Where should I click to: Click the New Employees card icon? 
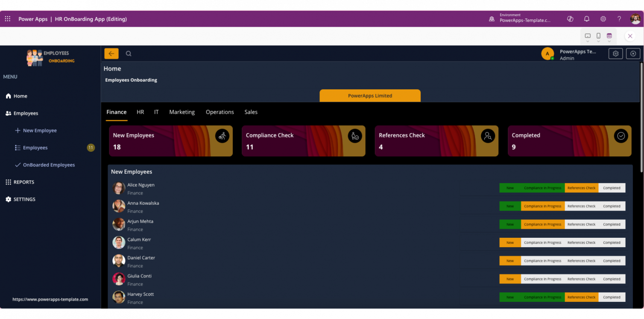click(222, 136)
